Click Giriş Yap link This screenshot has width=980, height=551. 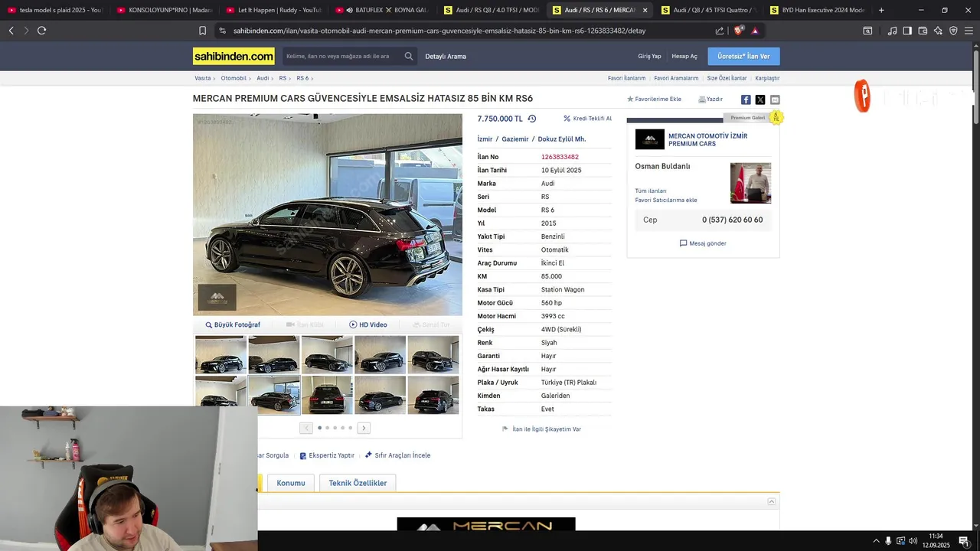pyautogui.click(x=649, y=56)
